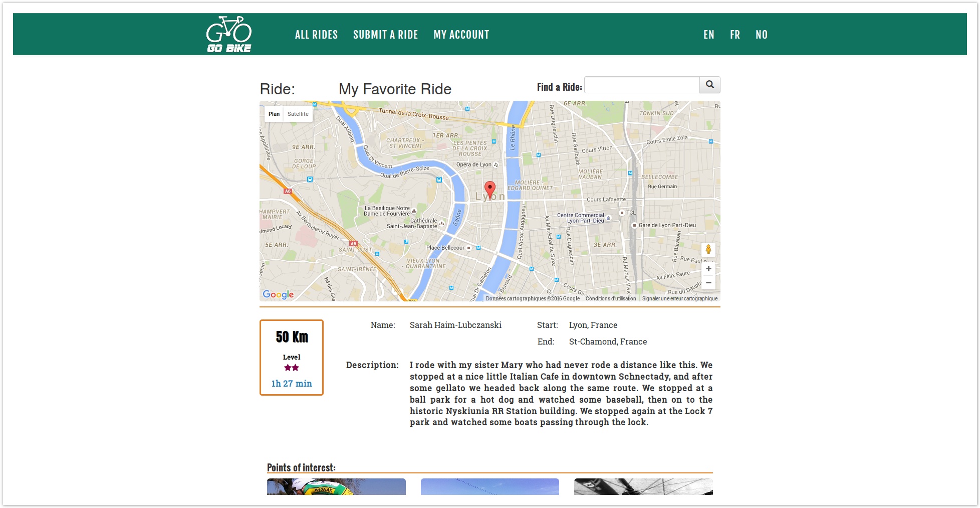Switch language to FR
Screen dimensions: 980x508
(734, 35)
